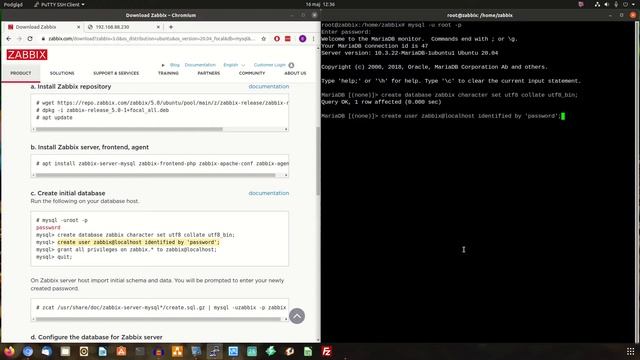Close the Download Zabbix tab

click(x=78, y=27)
